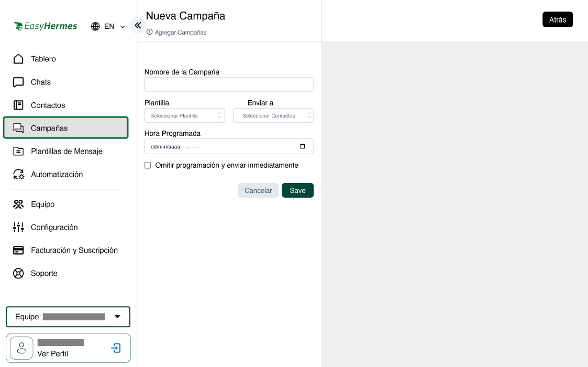
Task: Click the Tablero home icon
Action: 18,59
